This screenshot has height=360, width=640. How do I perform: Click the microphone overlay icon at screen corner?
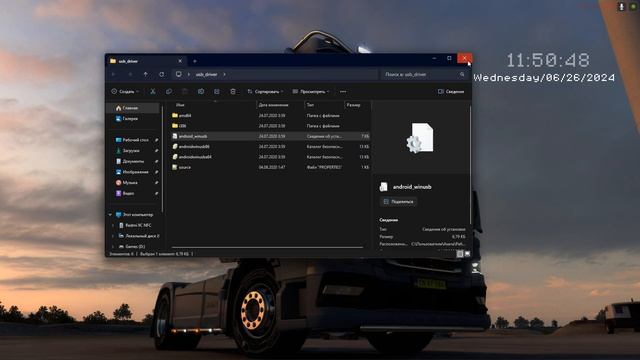[x=622, y=7]
